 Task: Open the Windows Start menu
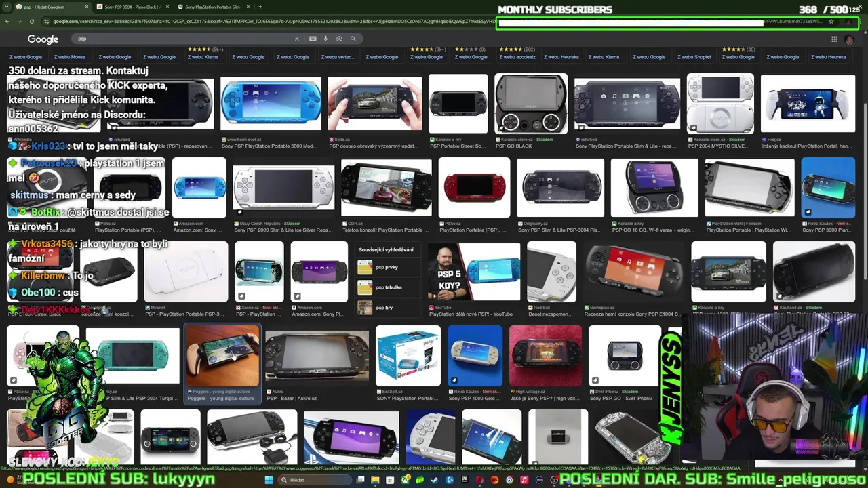click(269, 480)
